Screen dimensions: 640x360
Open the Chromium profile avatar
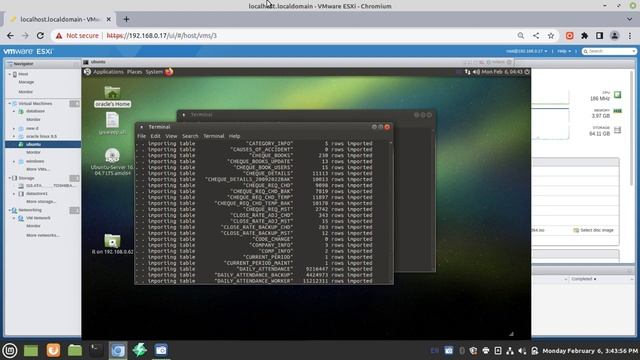pyautogui.click(x=615, y=36)
